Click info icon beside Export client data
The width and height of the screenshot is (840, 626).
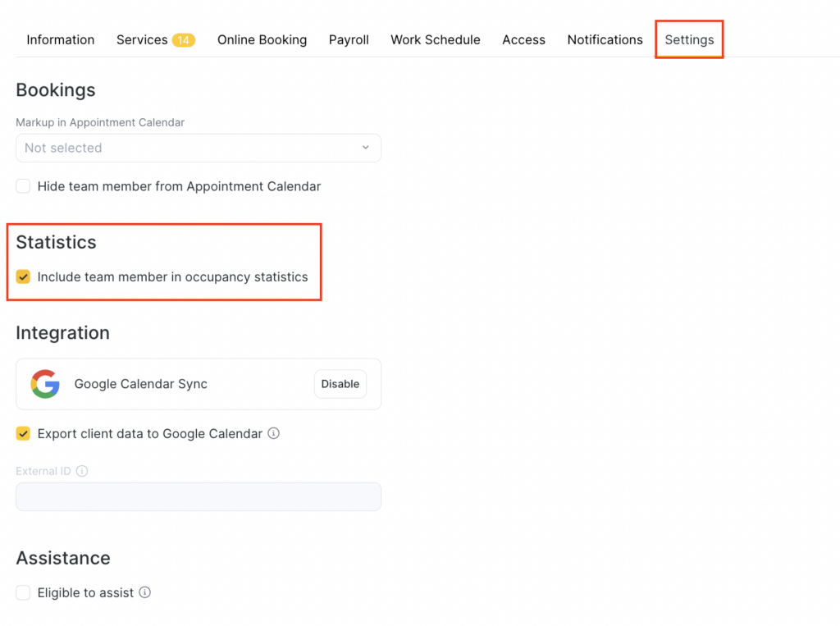tap(274, 433)
